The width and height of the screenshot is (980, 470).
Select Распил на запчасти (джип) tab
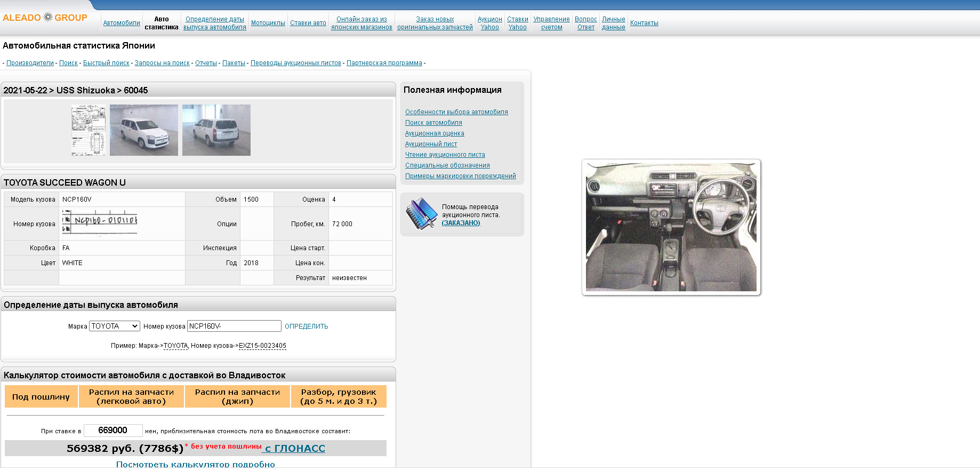[x=237, y=396]
